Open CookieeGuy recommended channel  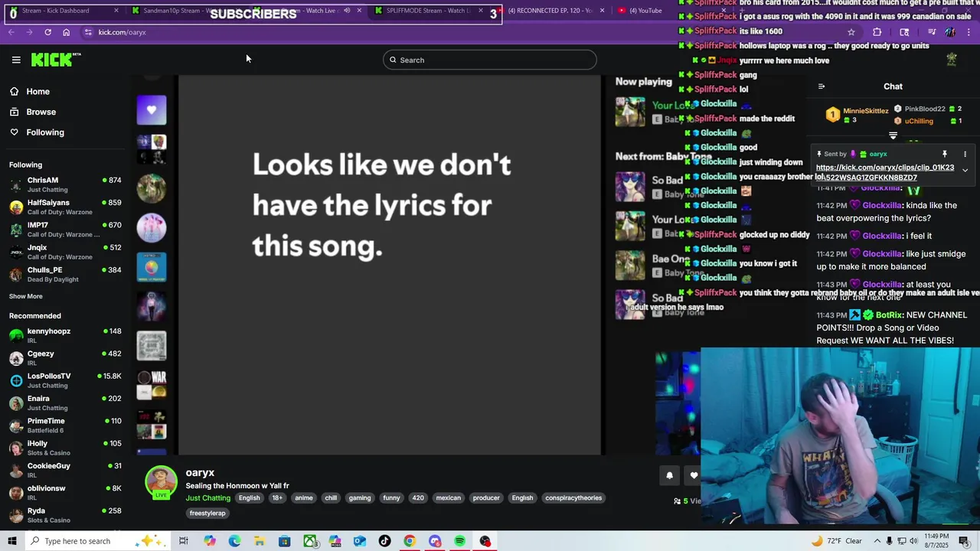click(x=65, y=470)
